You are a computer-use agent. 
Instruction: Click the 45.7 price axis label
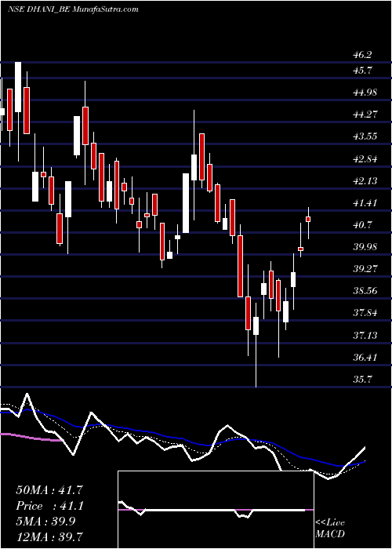(x=362, y=71)
